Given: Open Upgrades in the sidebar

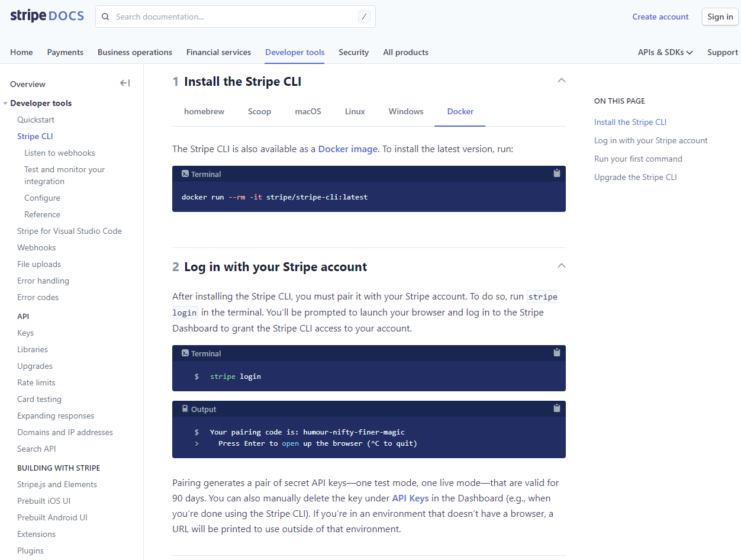Looking at the screenshot, I should tap(35, 366).
